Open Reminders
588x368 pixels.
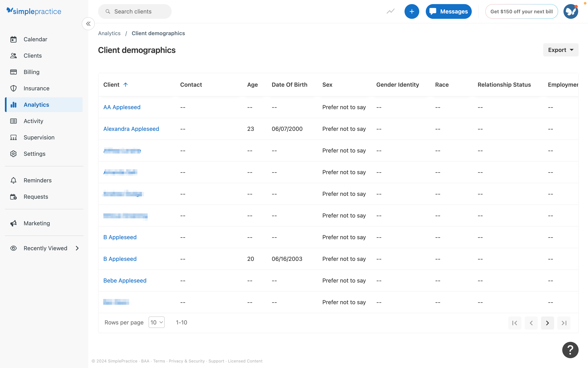(x=38, y=180)
